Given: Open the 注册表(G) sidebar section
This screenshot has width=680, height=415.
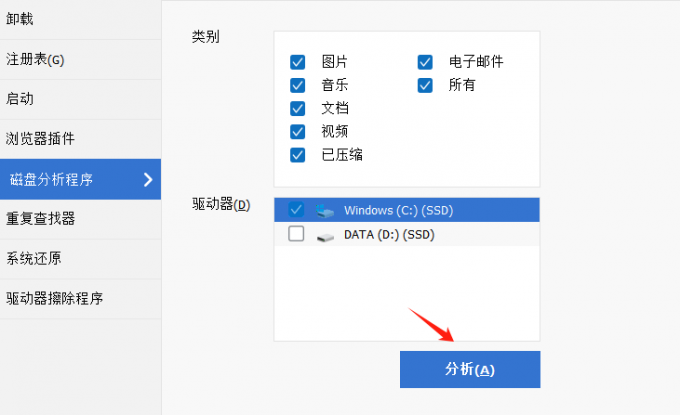Looking at the screenshot, I should click(x=81, y=59).
